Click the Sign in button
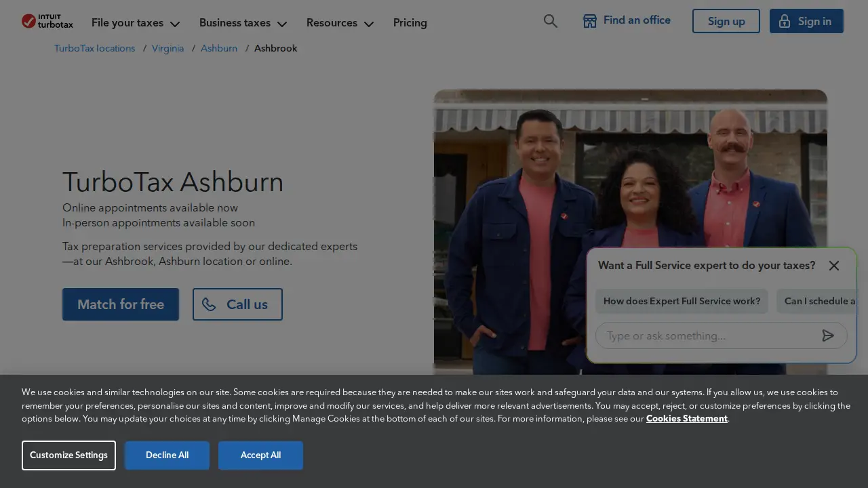This screenshot has height=488, width=868. point(806,21)
